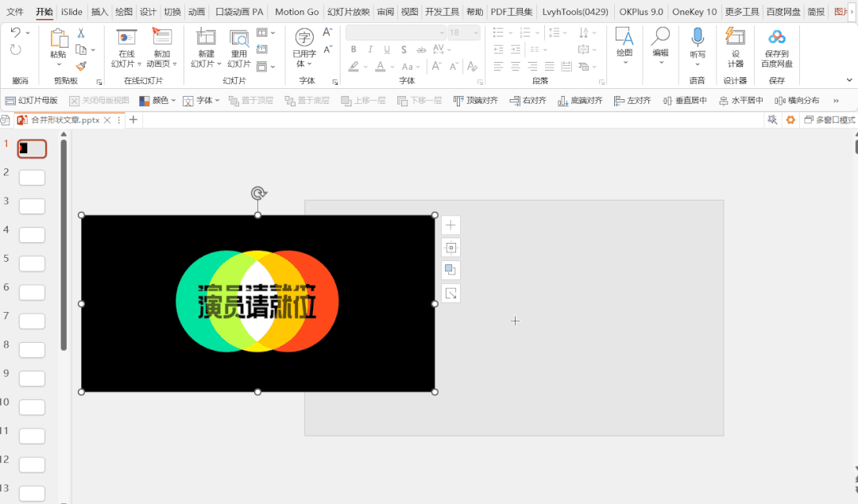Close 合并形状文章.pptx document tab
This screenshot has height=504, width=858.
pos(107,120)
